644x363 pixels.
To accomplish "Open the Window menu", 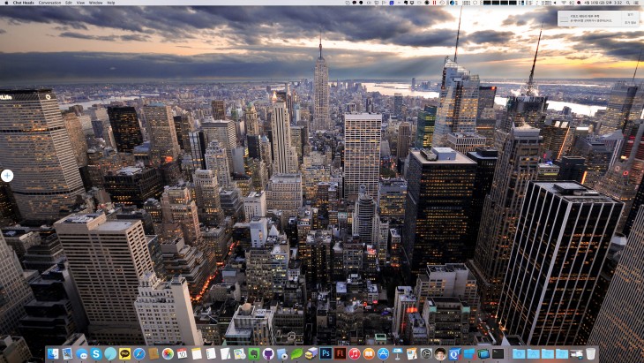I will [x=96, y=3].
